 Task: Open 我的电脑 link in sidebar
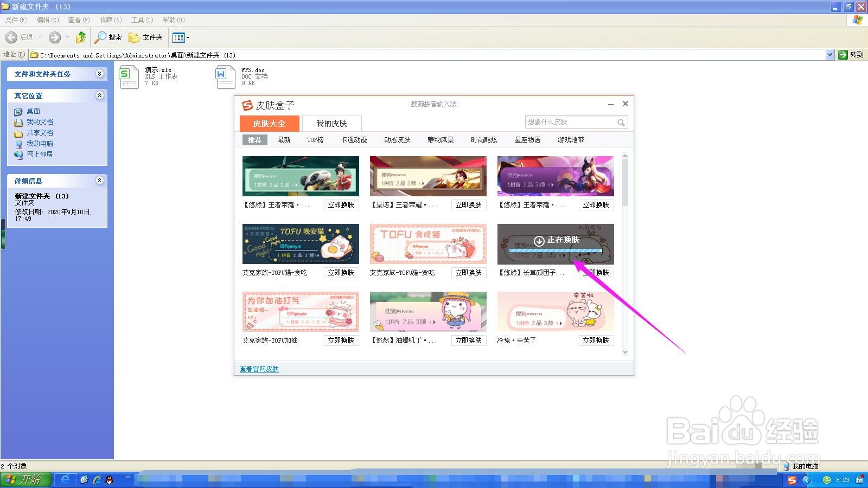[40, 144]
